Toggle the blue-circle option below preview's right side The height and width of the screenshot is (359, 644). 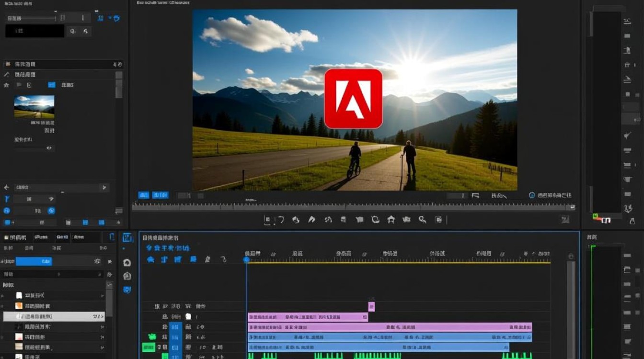pos(532,195)
